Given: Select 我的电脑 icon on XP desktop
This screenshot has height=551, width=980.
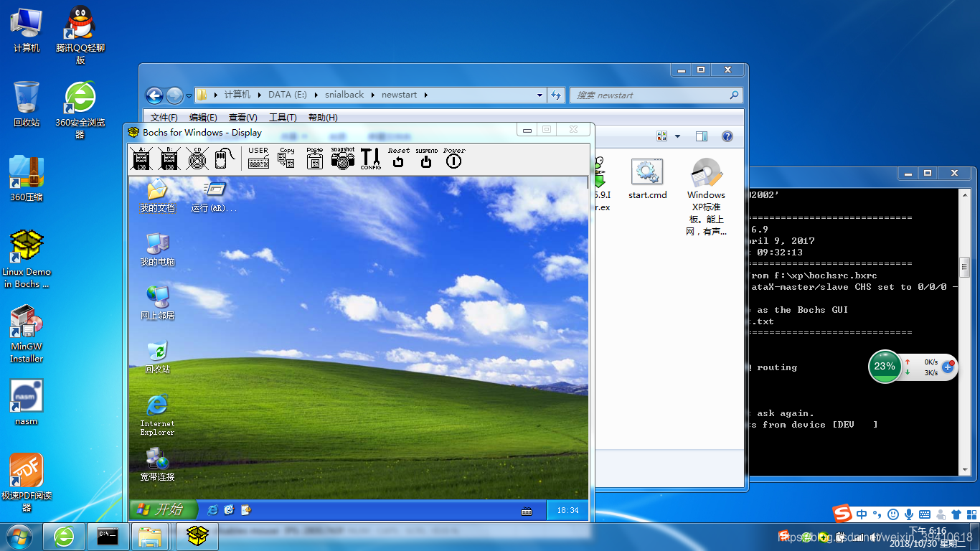Looking at the screenshot, I should (157, 250).
